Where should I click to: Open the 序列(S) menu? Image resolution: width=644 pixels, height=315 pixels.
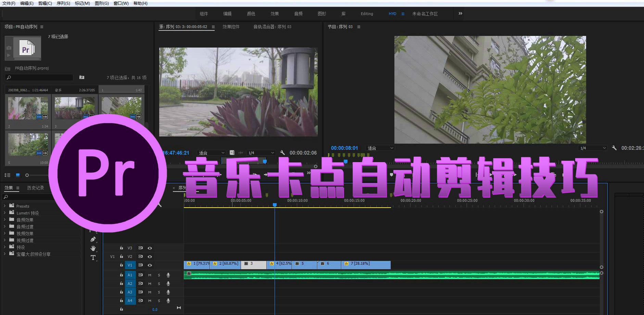pos(63,3)
